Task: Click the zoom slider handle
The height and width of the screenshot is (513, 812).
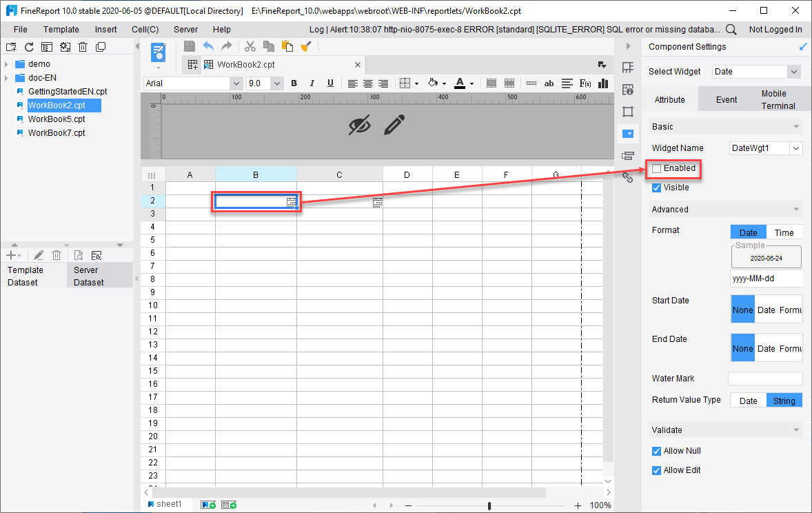Action: click(489, 505)
